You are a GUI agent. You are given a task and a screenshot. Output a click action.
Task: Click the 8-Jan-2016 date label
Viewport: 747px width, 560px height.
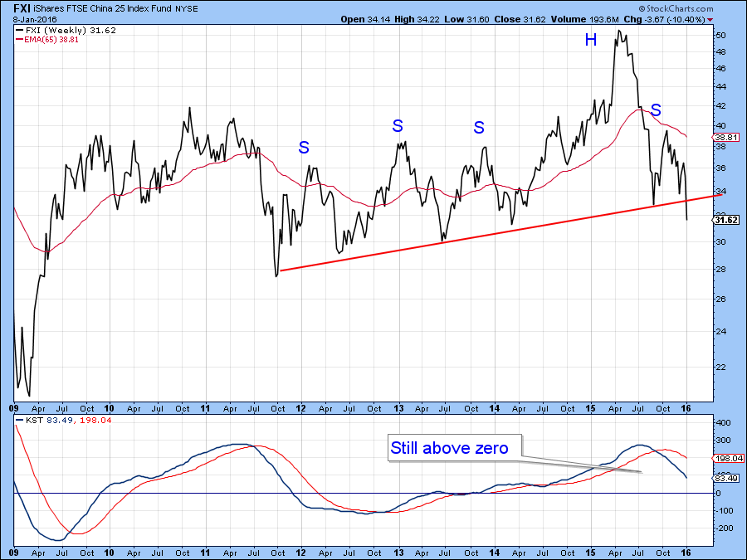[x=35, y=20]
